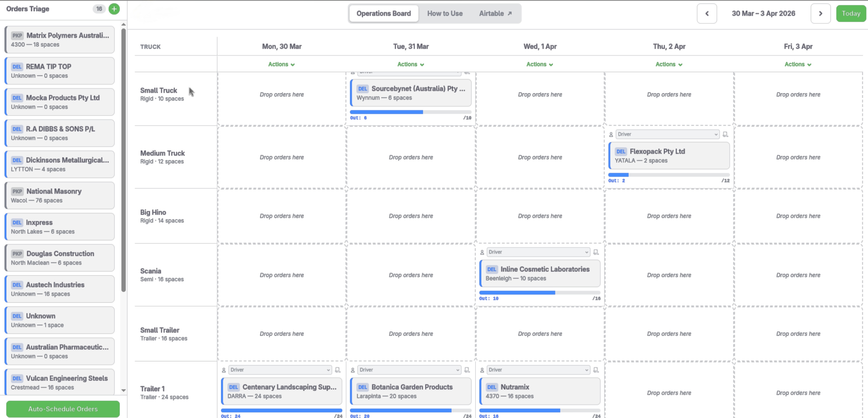Click the person icon above the Nutramix card
868x418 pixels.
tap(482, 370)
